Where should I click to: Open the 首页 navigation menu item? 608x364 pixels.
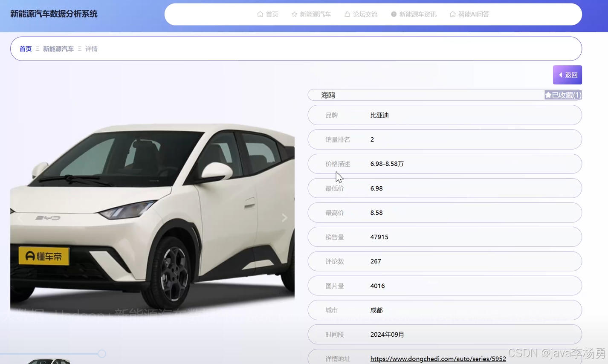pos(268,14)
